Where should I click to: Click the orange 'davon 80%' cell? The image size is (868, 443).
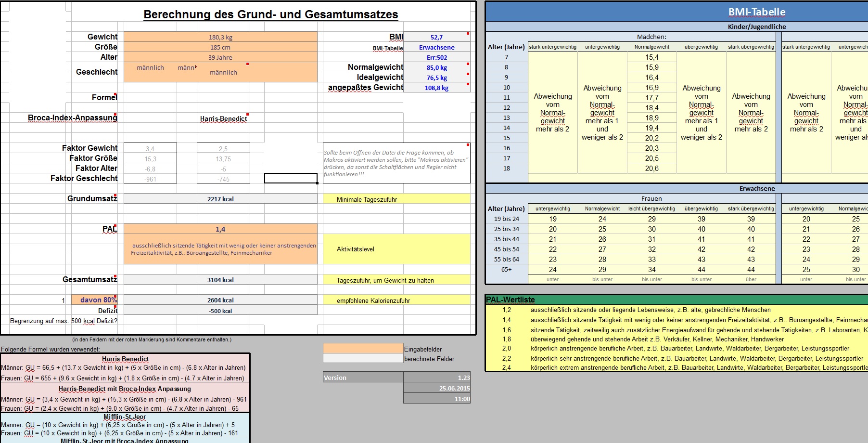click(x=94, y=300)
